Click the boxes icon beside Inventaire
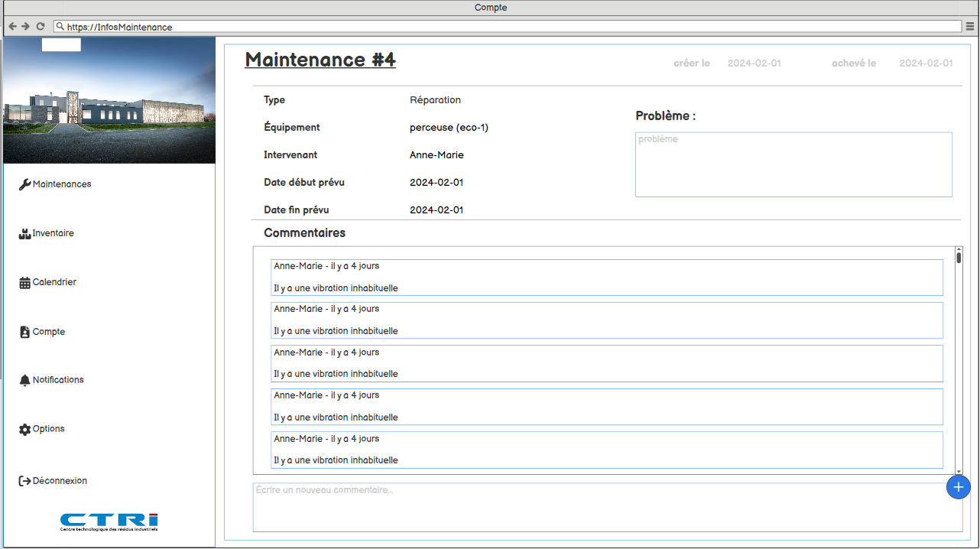980x549 pixels. click(x=24, y=234)
